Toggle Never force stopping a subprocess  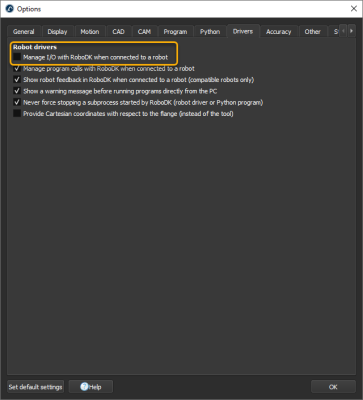pyautogui.click(x=17, y=102)
